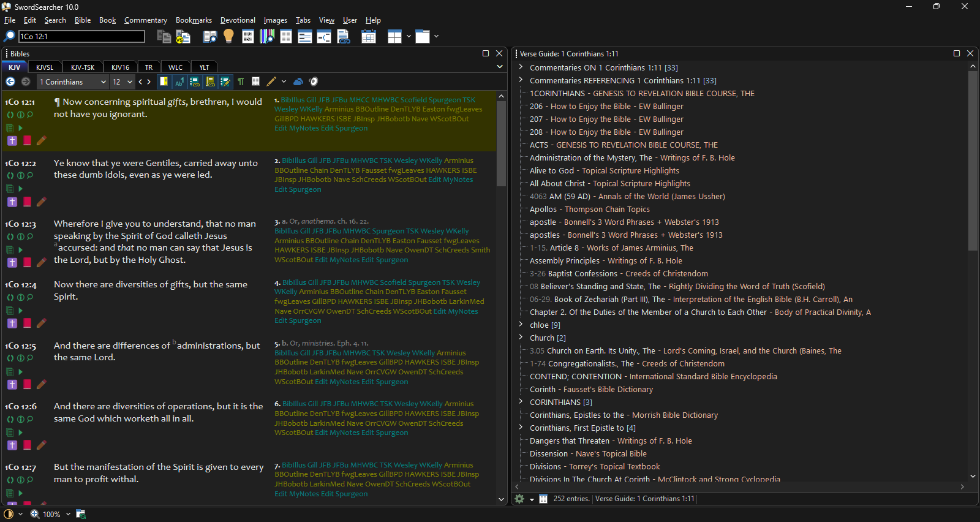The height and width of the screenshot is (522, 980).
Task: Click the zoom magnifier icon in status bar
Action: pos(35,514)
